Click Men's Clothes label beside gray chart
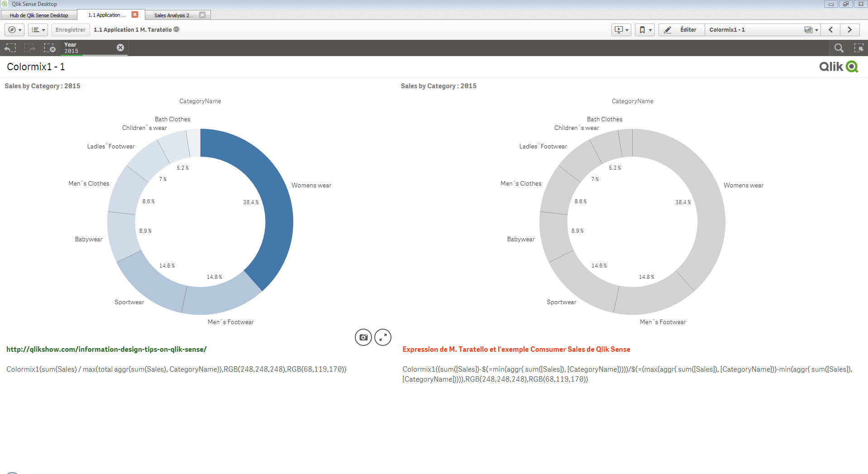The height and width of the screenshot is (474, 868). click(x=521, y=184)
